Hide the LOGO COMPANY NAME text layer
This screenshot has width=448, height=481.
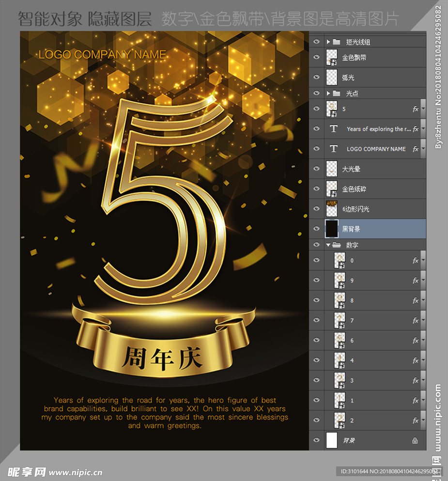[x=317, y=149]
